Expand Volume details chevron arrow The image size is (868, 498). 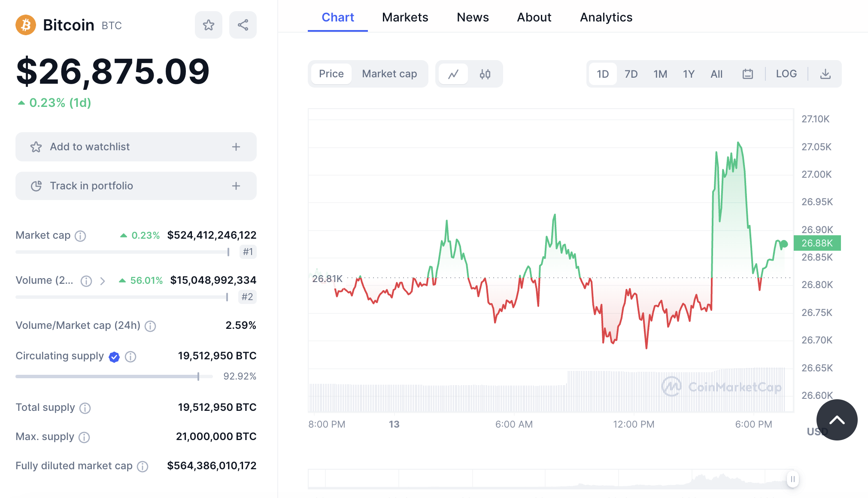coord(103,281)
